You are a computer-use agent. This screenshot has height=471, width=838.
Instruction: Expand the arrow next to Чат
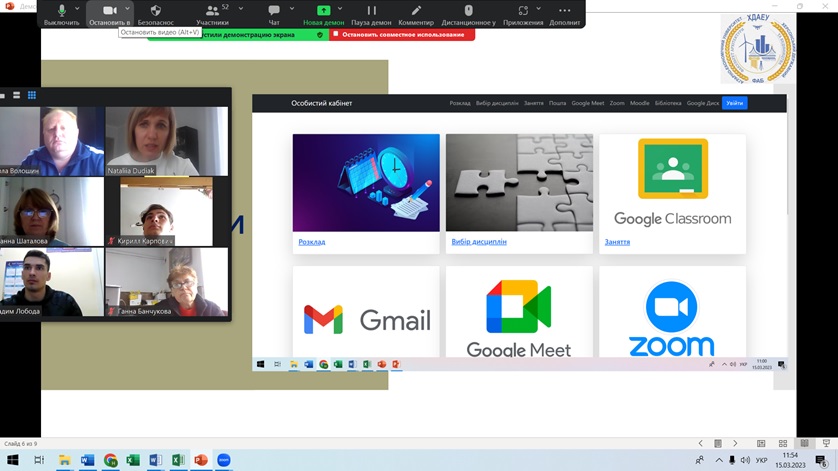[x=292, y=9]
